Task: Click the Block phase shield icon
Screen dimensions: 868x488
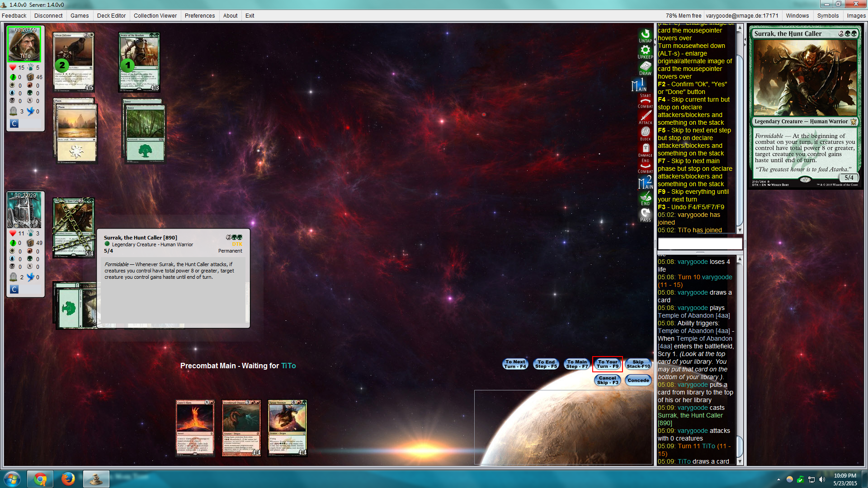Action: pyautogui.click(x=645, y=133)
